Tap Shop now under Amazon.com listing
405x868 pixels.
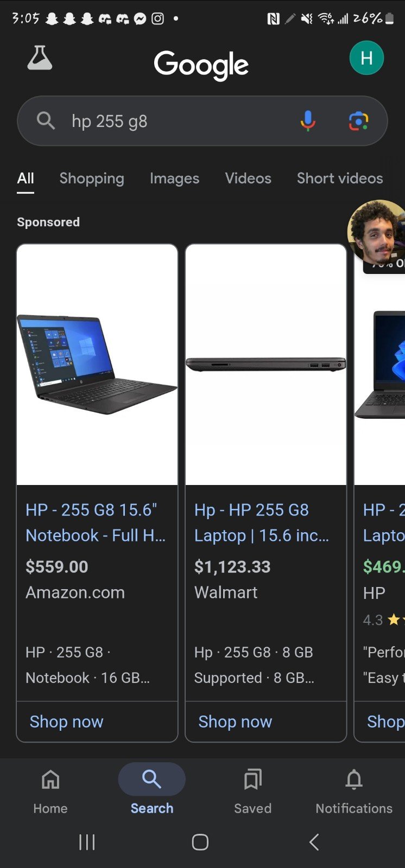pyautogui.click(x=66, y=722)
